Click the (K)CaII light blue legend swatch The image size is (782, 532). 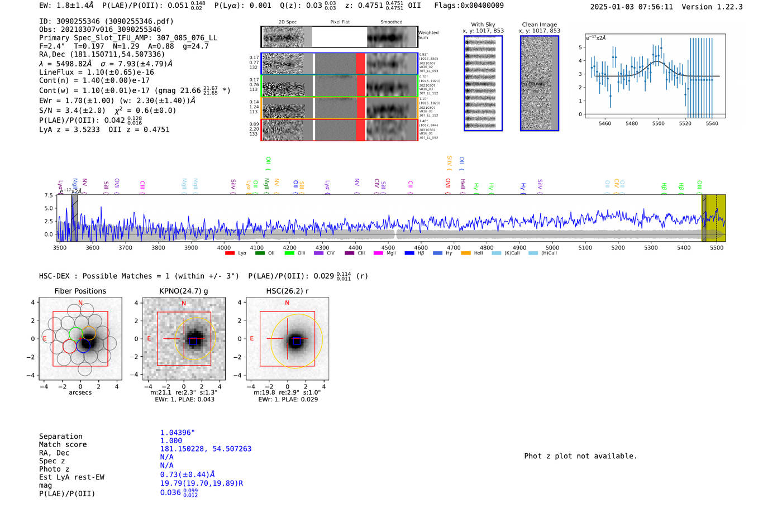click(497, 253)
